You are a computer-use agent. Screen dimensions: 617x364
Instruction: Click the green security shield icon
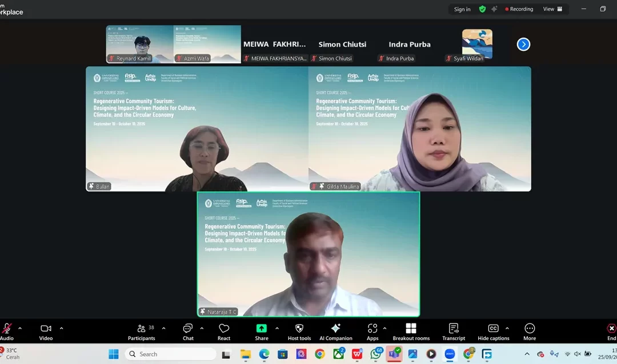click(x=482, y=9)
